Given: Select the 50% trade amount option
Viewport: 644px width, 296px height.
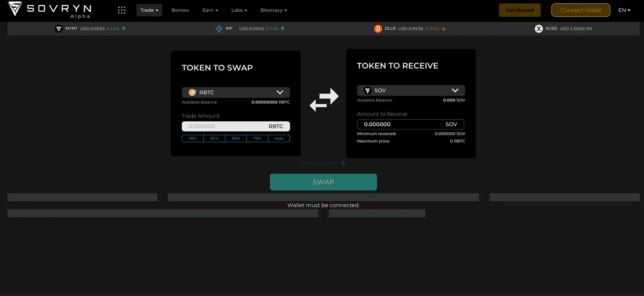Looking at the screenshot, I should [x=236, y=138].
